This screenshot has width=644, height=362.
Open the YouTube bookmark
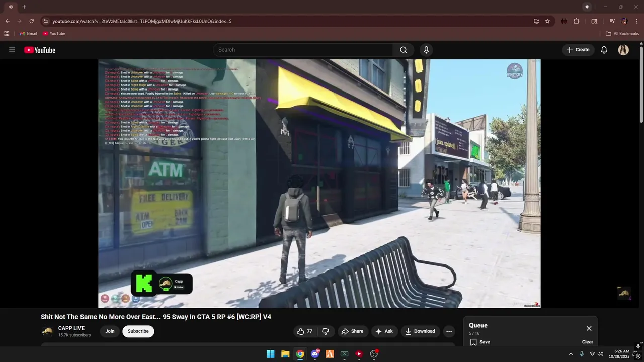coord(54,34)
